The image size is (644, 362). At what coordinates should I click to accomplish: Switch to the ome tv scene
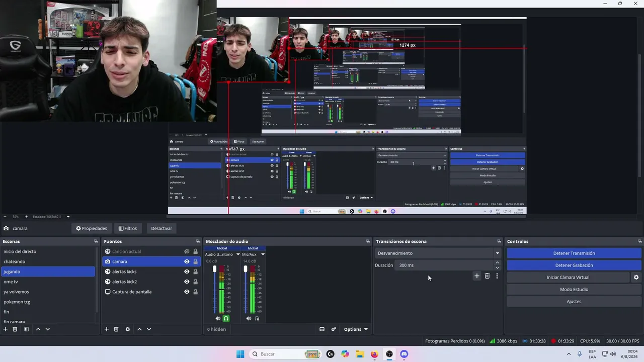click(48, 282)
